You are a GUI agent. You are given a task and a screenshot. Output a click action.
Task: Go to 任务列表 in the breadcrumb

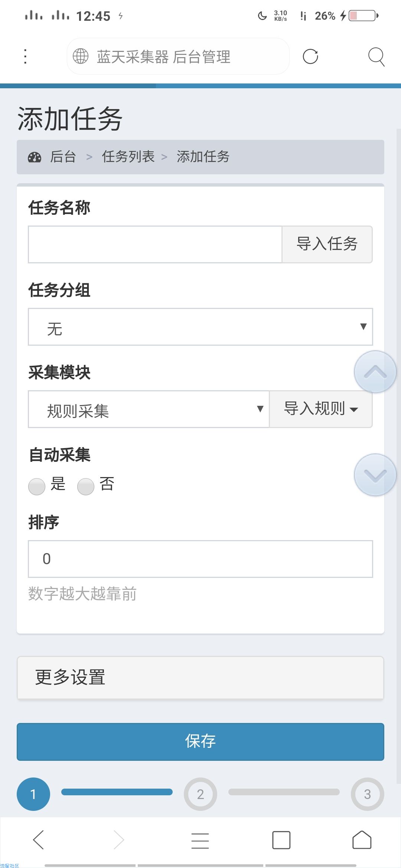[x=128, y=157]
